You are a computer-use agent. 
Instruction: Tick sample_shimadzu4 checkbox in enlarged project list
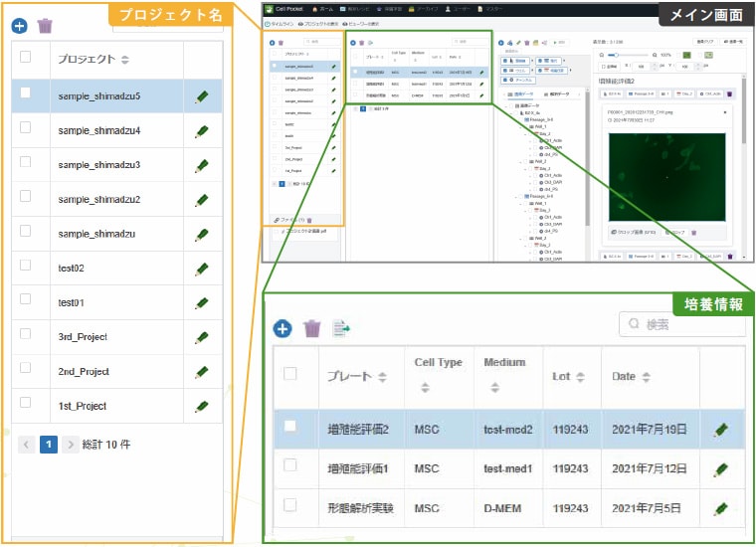26,127
